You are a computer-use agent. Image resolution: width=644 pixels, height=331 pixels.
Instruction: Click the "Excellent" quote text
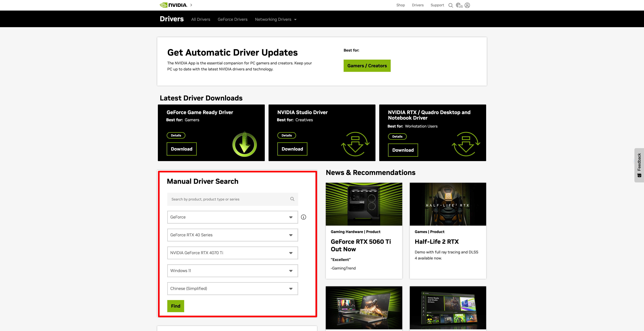click(341, 260)
